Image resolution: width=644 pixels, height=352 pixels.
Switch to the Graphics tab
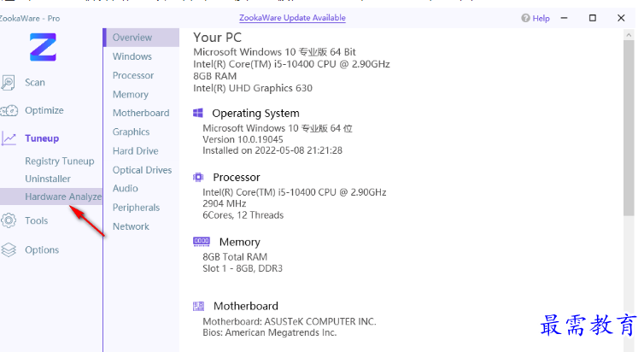pyautogui.click(x=131, y=132)
